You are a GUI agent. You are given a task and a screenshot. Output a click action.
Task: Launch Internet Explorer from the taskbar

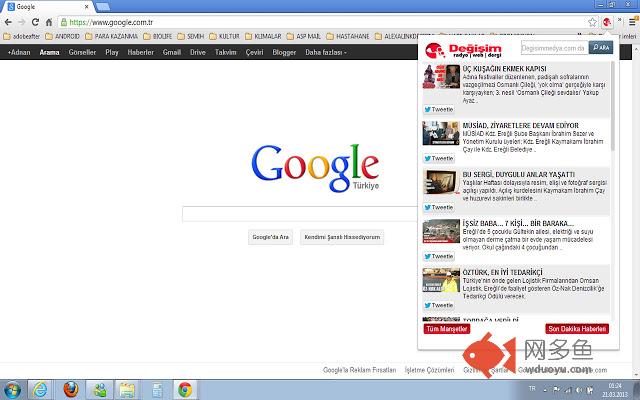[41, 388]
